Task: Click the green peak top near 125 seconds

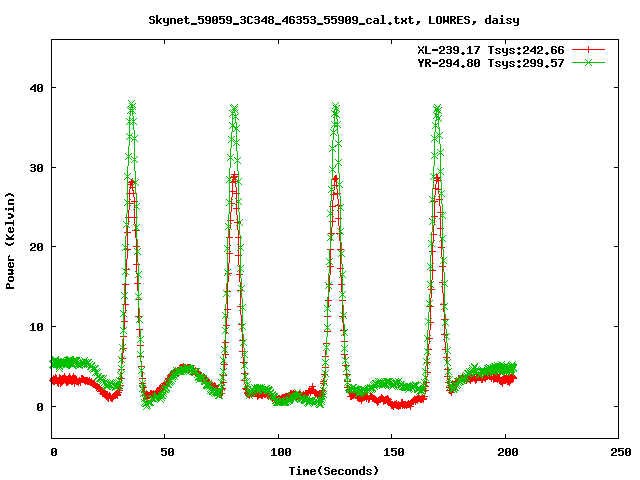Action: pyautogui.click(x=336, y=108)
